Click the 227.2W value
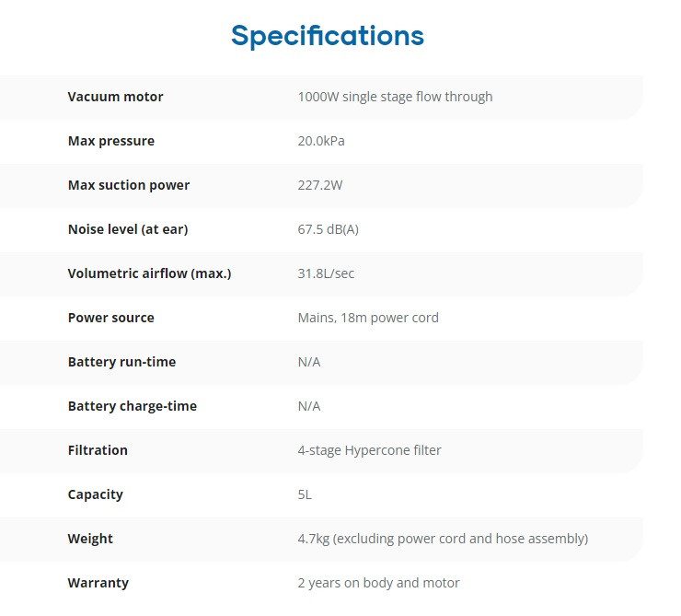 pyautogui.click(x=320, y=185)
